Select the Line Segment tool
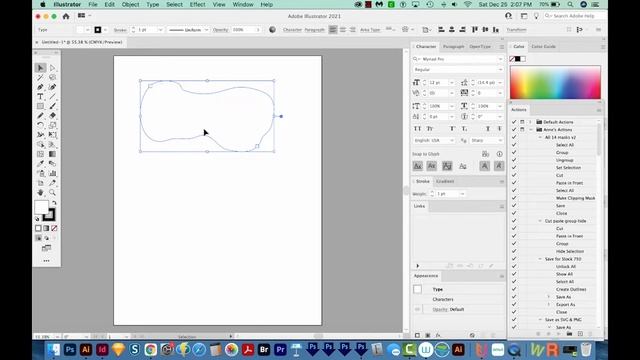The width and height of the screenshot is (640, 360). [x=52, y=97]
